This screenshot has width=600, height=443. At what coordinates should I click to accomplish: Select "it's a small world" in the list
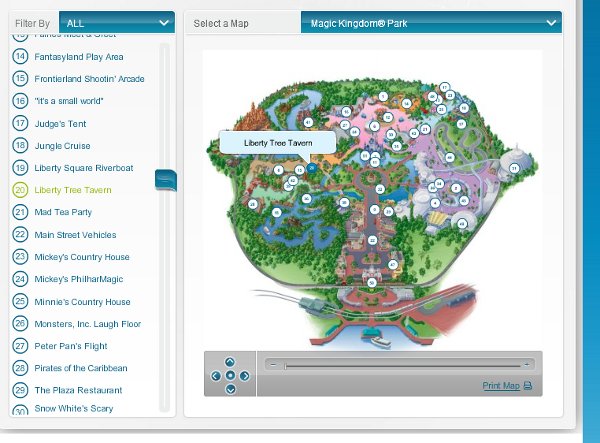[69, 101]
